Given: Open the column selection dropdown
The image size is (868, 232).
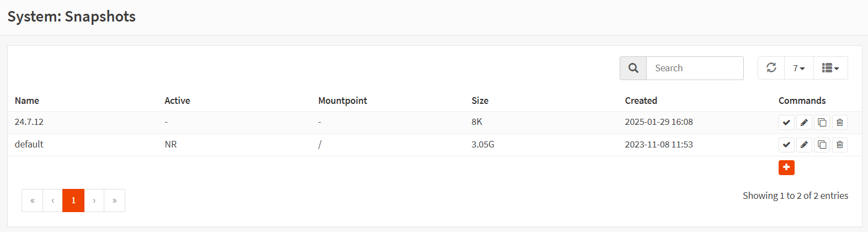Looking at the screenshot, I should (x=830, y=68).
